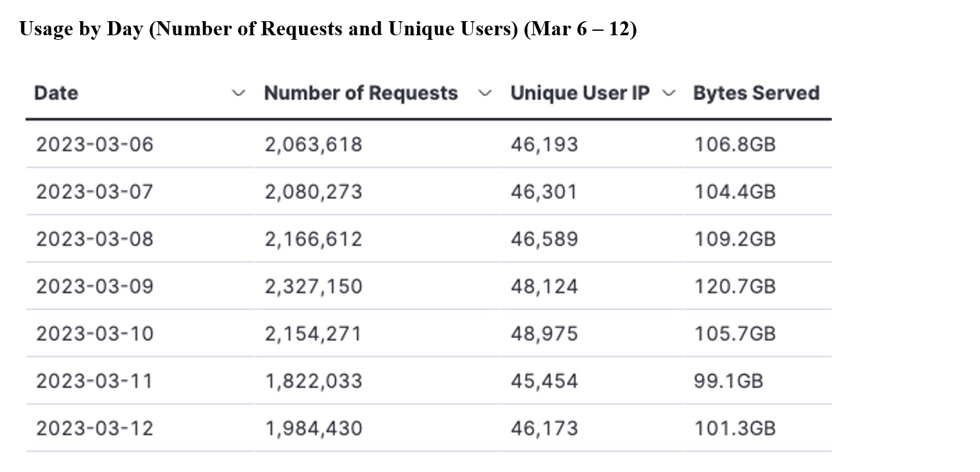
Task: Click the Bytes Served column header
Action: (x=756, y=93)
